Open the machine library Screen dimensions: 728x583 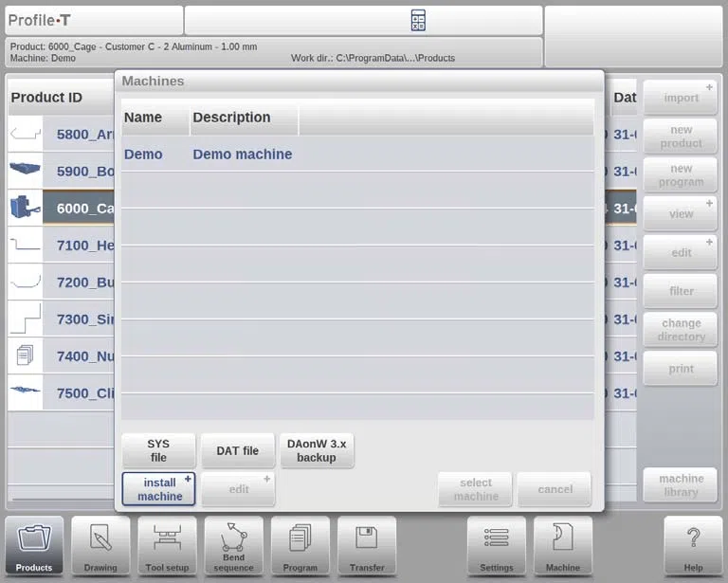(681, 485)
